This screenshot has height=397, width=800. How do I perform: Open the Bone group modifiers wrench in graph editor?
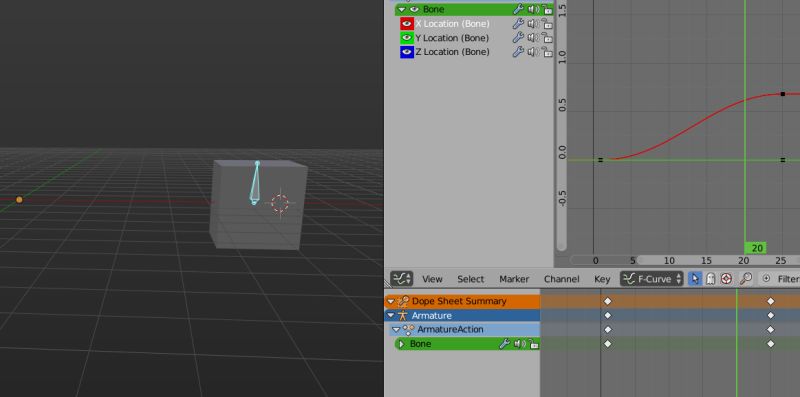click(518, 9)
